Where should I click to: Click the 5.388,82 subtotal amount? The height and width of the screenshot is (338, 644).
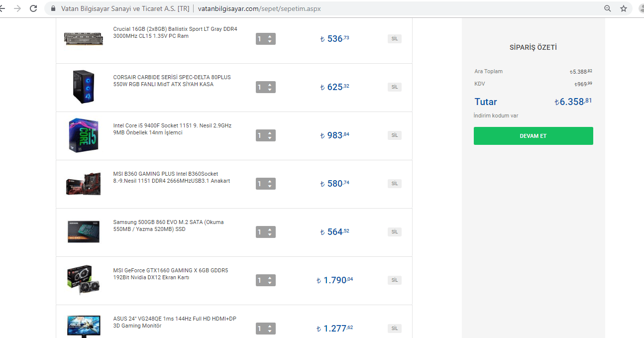pyautogui.click(x=581, y=71)
